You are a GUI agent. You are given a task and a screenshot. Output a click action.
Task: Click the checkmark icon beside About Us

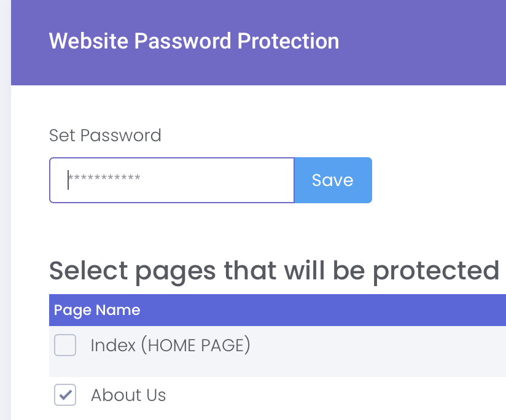pyautogui.click(x=65, y=395)
